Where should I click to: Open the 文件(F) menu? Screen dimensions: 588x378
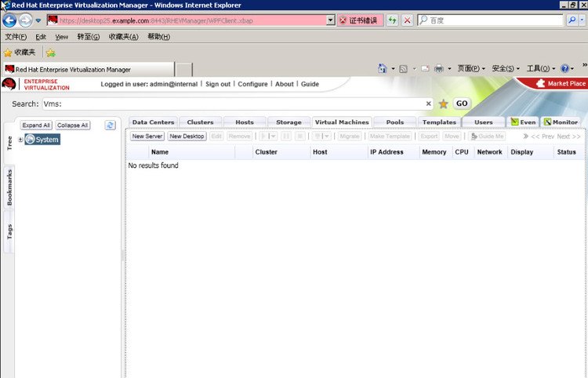pyautogui.click(x=16, y=37)
